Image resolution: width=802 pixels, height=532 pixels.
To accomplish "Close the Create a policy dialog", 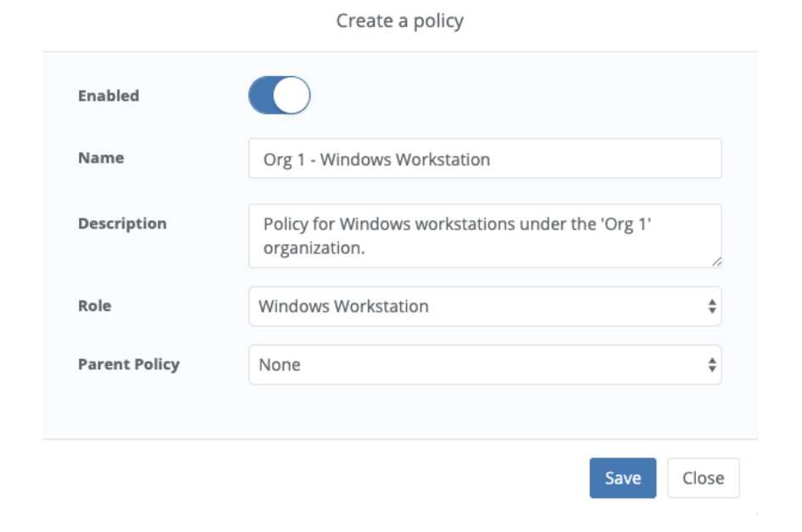I will pyautogui.click(x=703, y=479).
